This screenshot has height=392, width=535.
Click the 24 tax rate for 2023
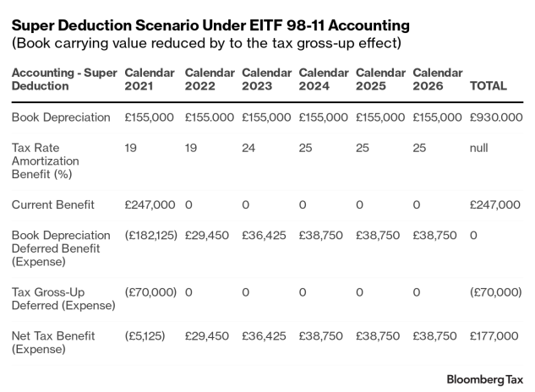[x=248, y=147]
